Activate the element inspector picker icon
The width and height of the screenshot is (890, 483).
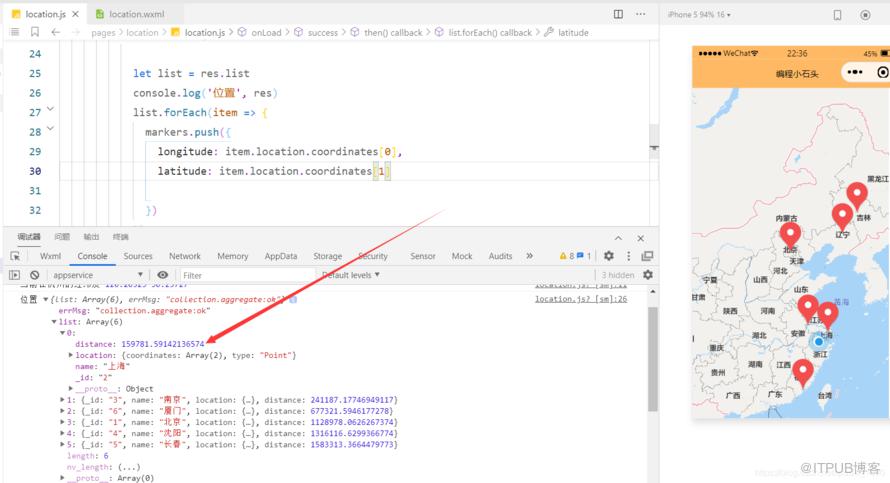[15, 256]
